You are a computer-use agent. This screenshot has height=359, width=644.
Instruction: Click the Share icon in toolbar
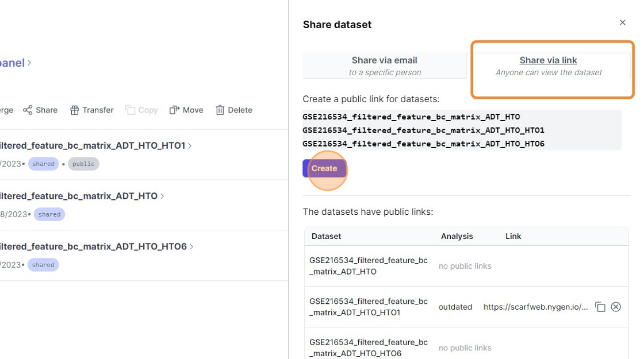(28, 110)
